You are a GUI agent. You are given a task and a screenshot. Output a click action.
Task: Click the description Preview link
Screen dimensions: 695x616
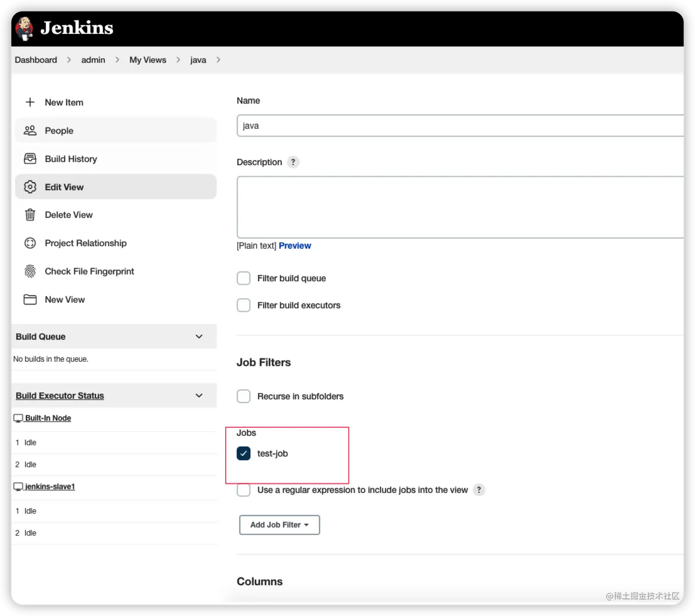pos(295,245)
